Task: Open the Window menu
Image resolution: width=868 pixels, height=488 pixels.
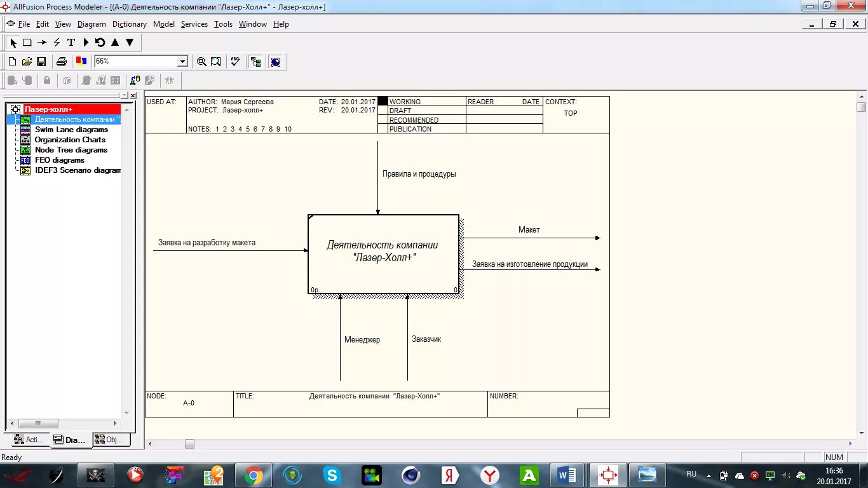Action: [x=253, y=24]
